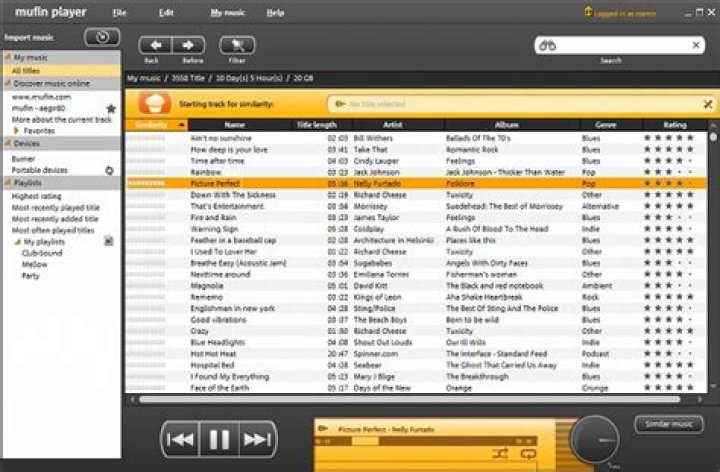Open the Mellow playlist
The width and height of the screenshot is (720, 472).
point(34,264)
